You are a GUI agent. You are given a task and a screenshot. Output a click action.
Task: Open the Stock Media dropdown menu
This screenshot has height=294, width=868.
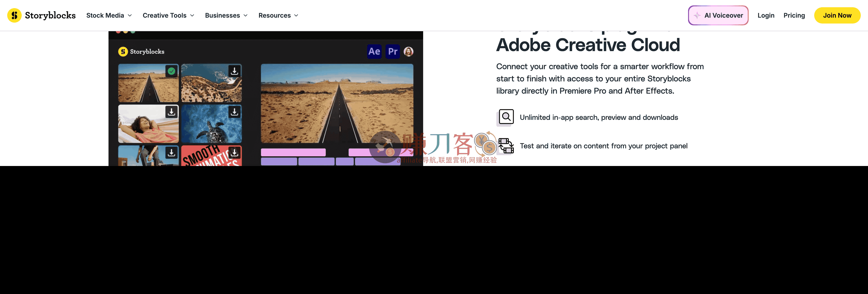point(109,16)
